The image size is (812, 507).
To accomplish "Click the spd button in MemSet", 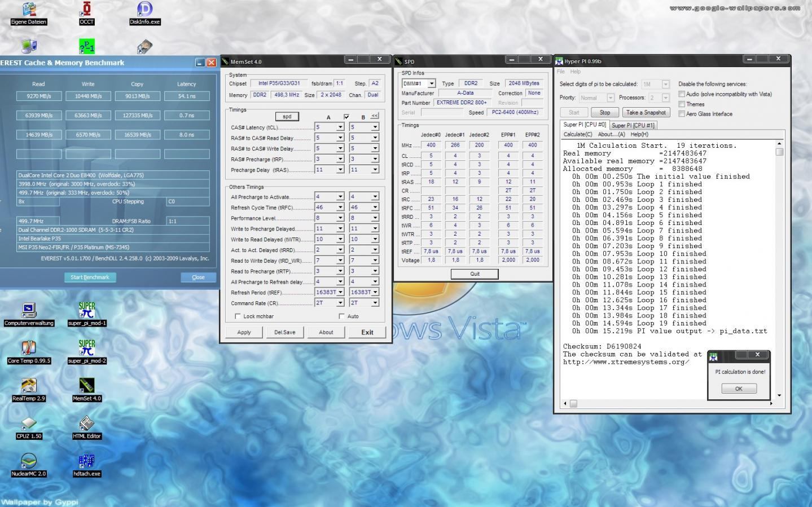I will (x=287, y=117).
